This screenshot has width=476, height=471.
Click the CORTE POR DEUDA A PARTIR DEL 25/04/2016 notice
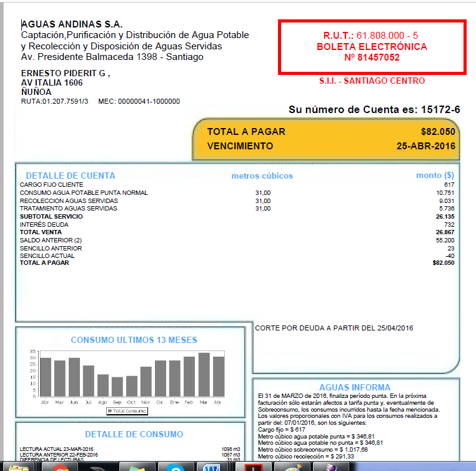pyautogui.click(x=334, y=328)
